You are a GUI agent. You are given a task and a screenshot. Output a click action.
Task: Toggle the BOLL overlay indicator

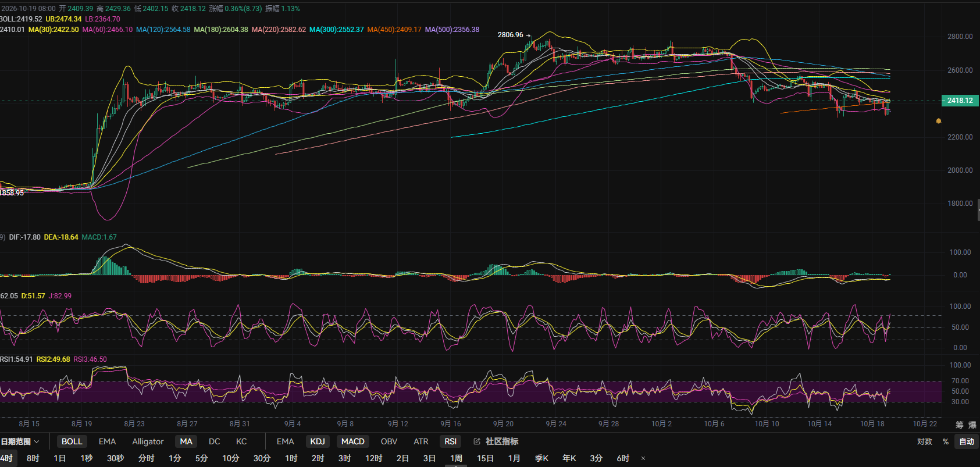coord(72,441)
